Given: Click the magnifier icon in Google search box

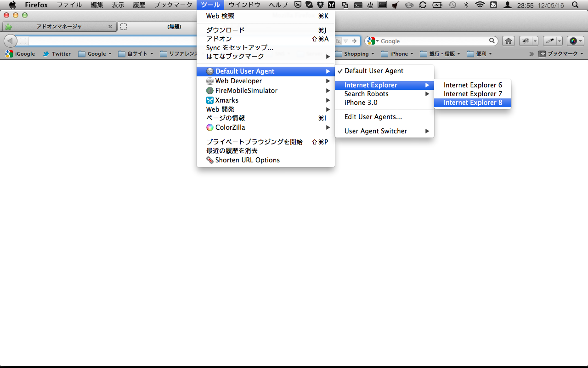Looking at the screenshot, I should (492, 41).
